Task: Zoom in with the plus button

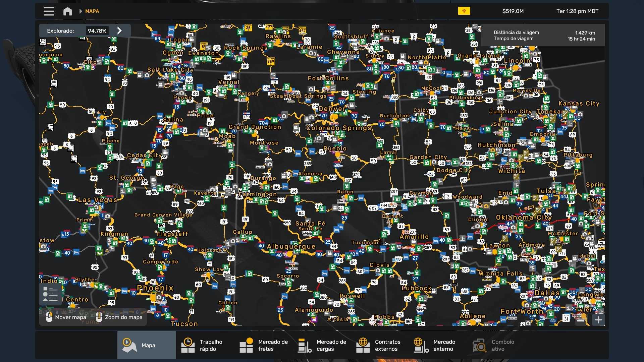Action: pos(598,320)
